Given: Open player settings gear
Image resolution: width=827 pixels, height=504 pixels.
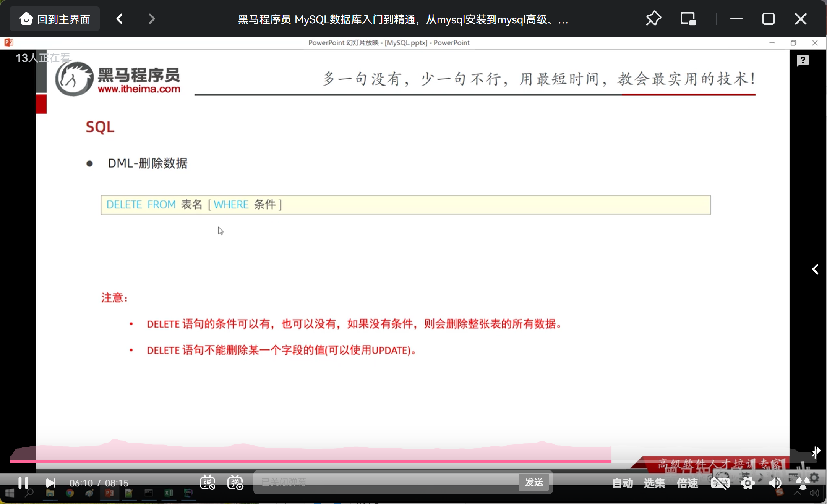Looking at the screenshot, I should pos(748,483).
